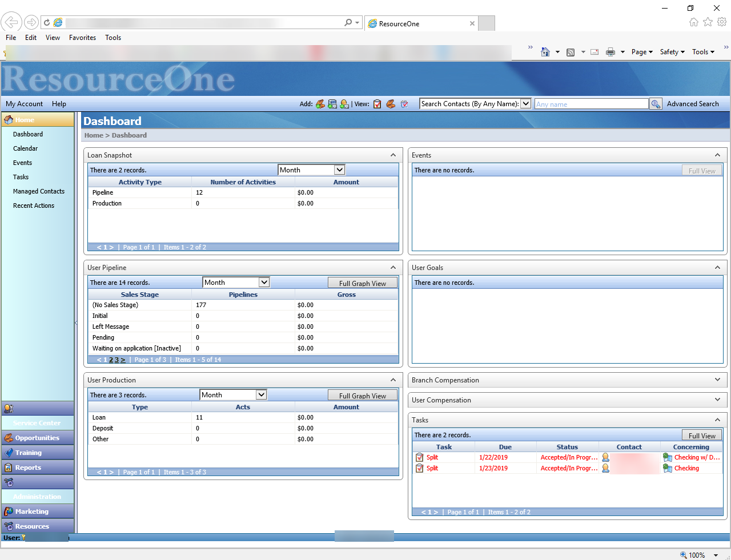Open My Account menu

coord(25,104)
